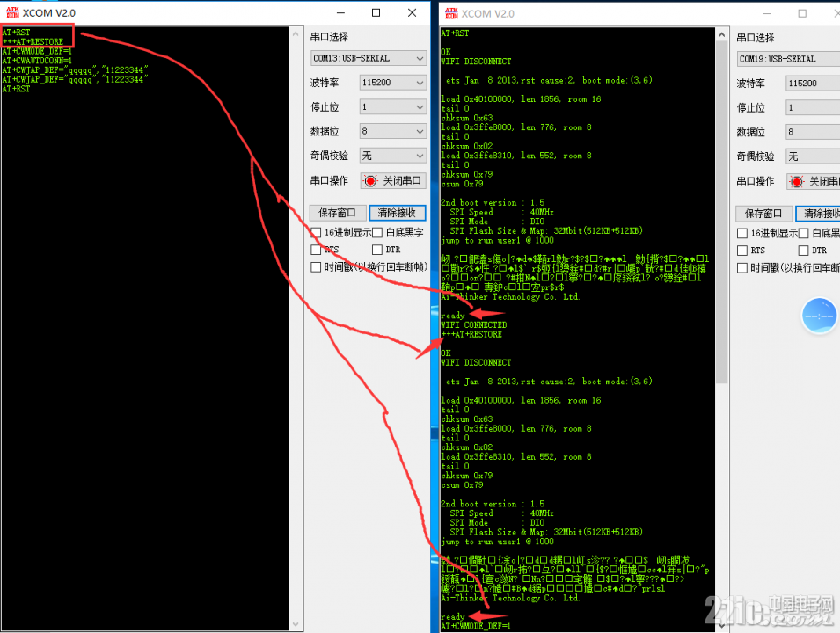Click 关闭串口 button in right window
Viewport: 840px width, 633px height.
(814, 181)
